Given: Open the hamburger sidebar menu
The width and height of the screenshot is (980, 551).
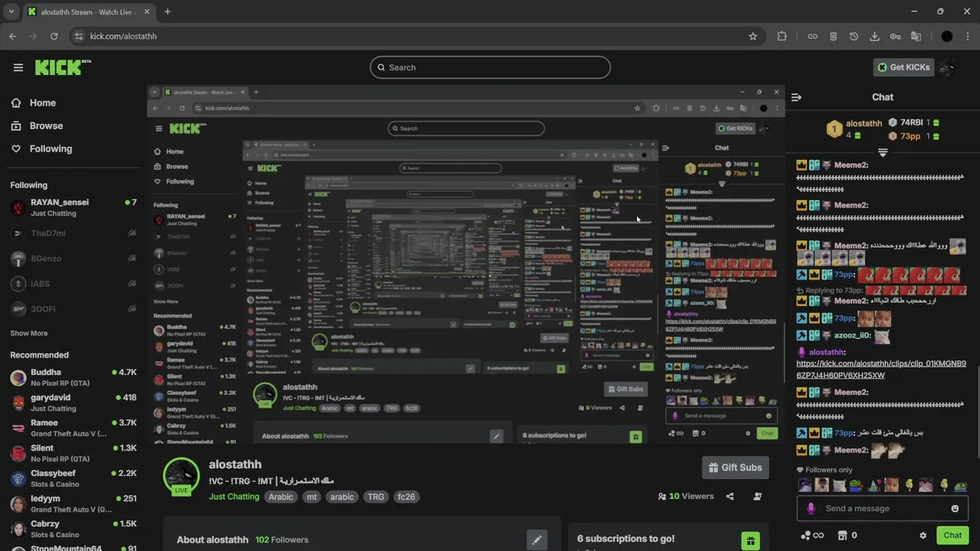Looking at the screenshot, I should (18, 67).
